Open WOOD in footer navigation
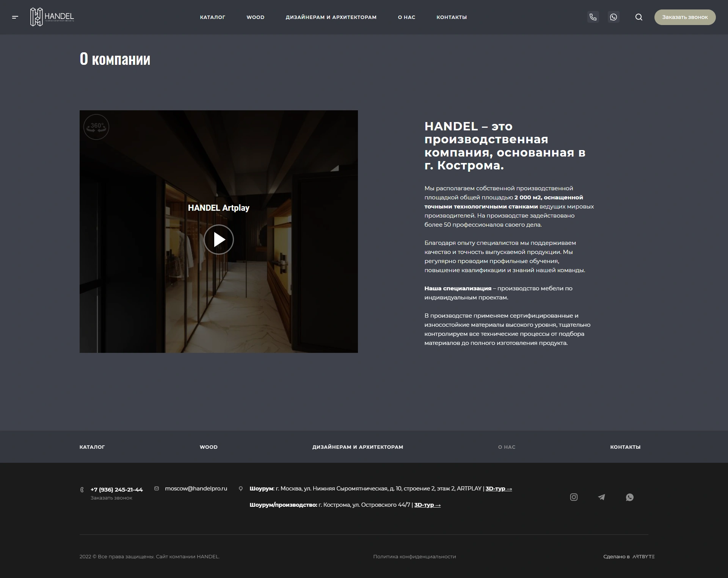 pyautogui.click(x=209, y=447)
